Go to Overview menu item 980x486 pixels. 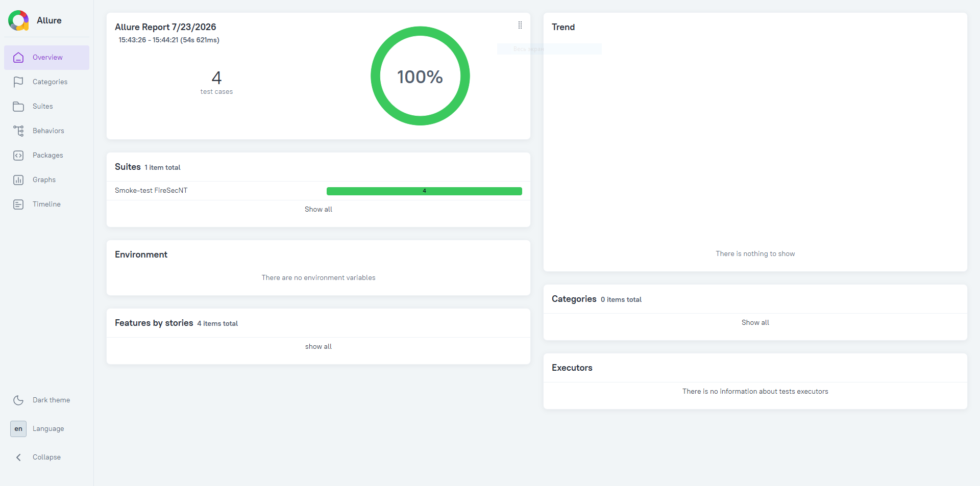coord(46,58)
